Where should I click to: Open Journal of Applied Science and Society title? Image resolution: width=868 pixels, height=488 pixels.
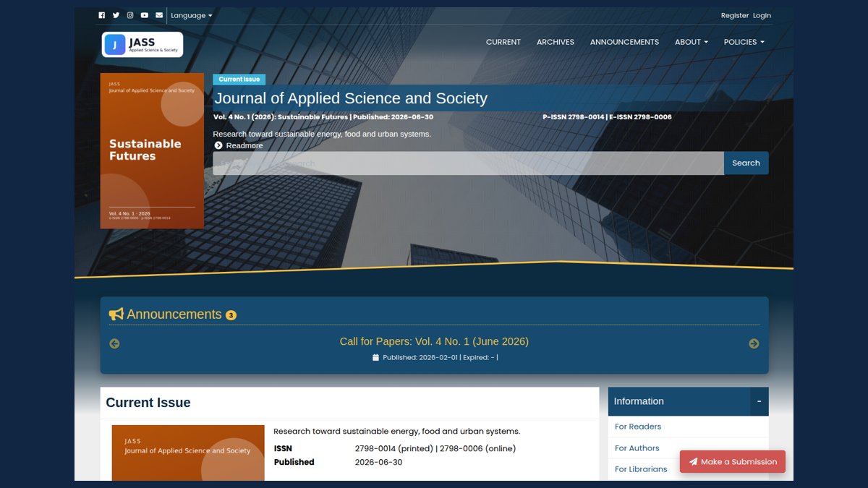351,98
